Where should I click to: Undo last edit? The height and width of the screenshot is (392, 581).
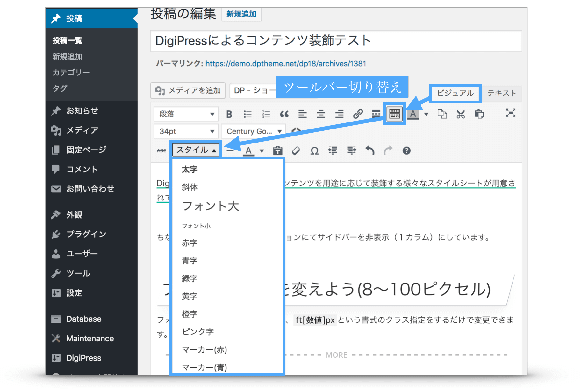(x=370, y=150)
